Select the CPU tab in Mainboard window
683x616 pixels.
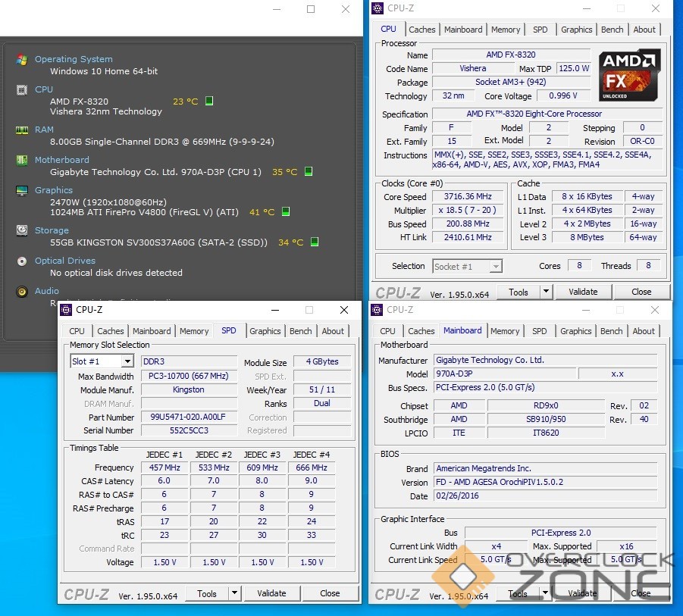387,331
